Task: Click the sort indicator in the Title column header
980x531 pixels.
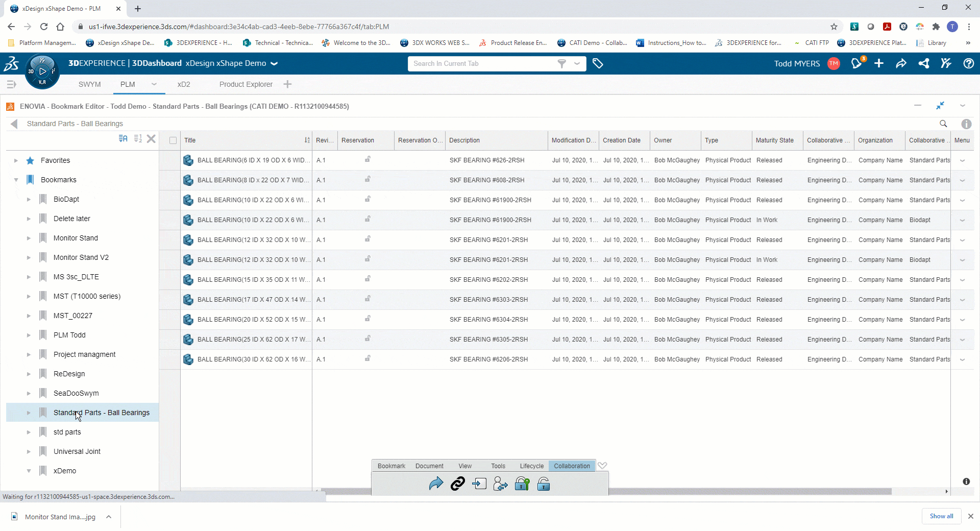Action: (x=307, y=140)
